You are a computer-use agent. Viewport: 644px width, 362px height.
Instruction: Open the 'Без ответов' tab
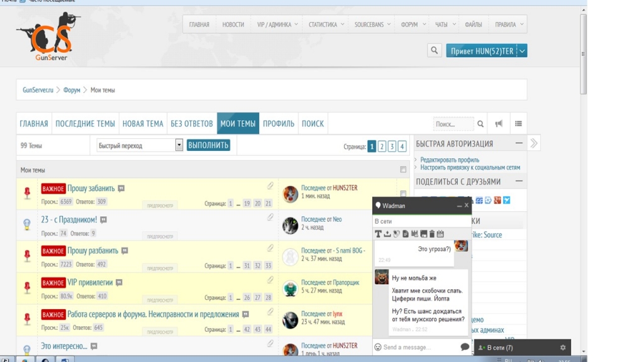pyautogui.click(x=191, y=124)
